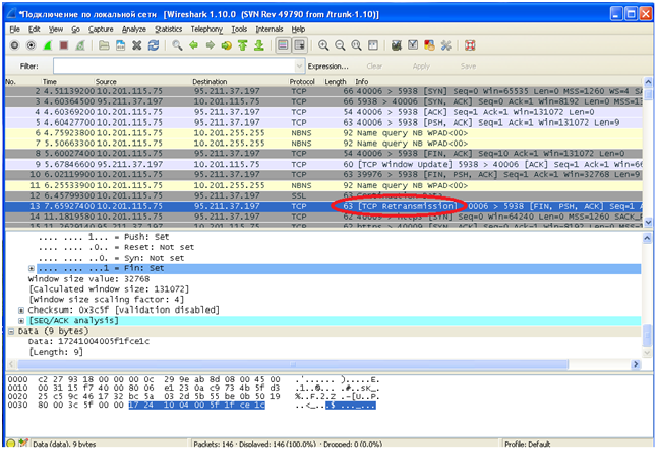The image size is (655, 452).
Task: Open the File menu
Action: point(15,29)
